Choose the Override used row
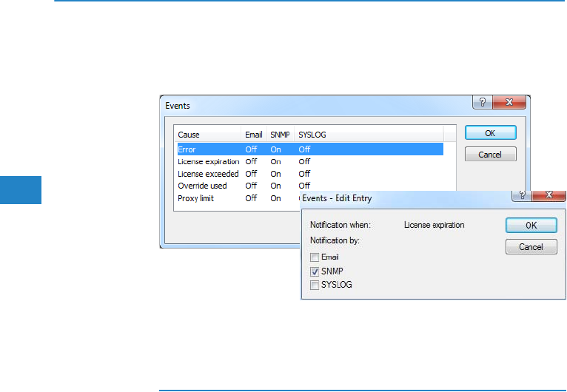This screenshot has width=567, height=392. point(202,186)
